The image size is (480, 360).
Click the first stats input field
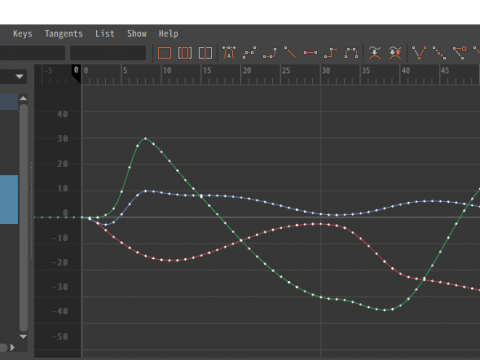[x=32, y=53]
